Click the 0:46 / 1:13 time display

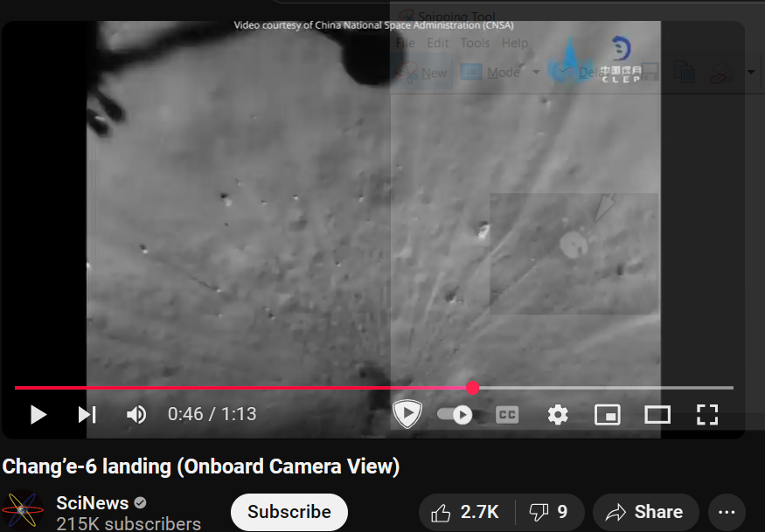click(212, 414)
